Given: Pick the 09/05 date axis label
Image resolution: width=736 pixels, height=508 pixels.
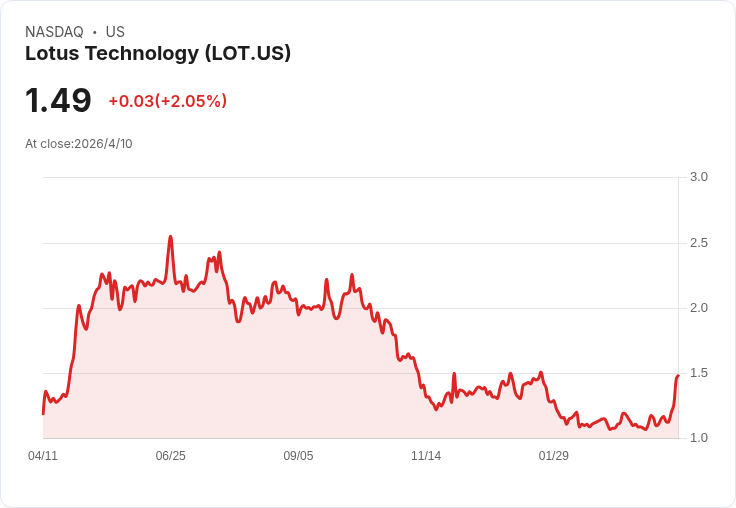Looking at the screenshot, I should click(x=298, y=456).
